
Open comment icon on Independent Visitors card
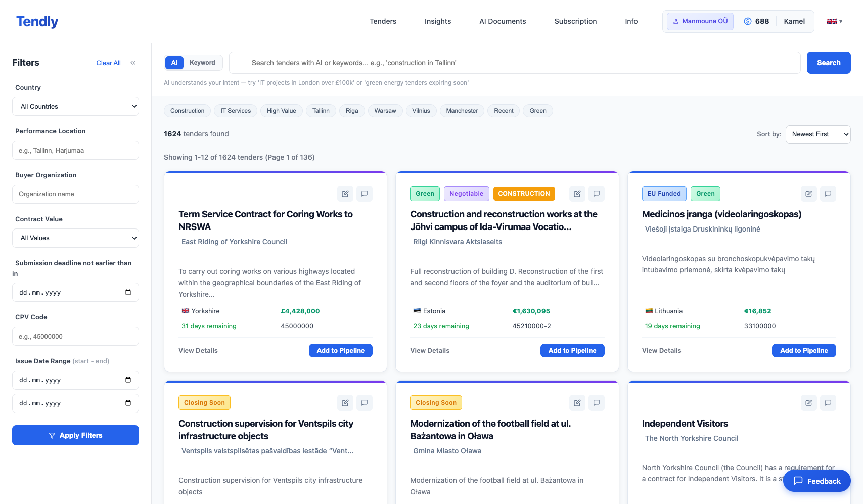[x=828, y=403]
